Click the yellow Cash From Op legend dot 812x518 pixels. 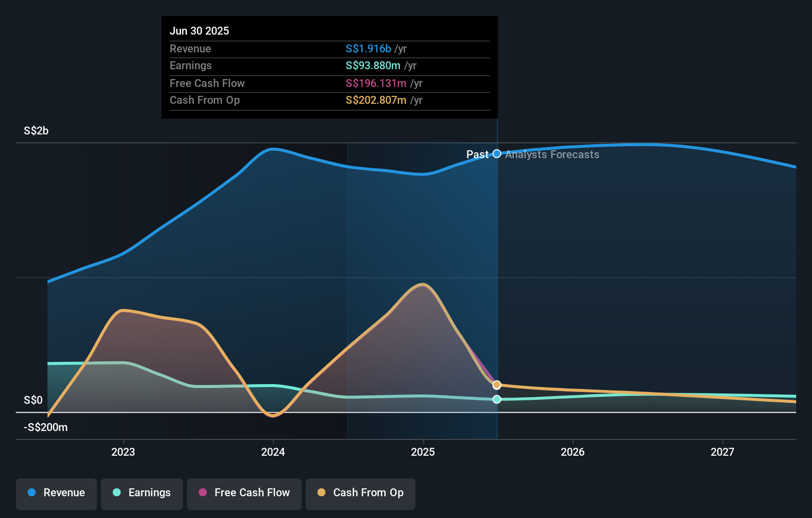click(x=321, y=493)
